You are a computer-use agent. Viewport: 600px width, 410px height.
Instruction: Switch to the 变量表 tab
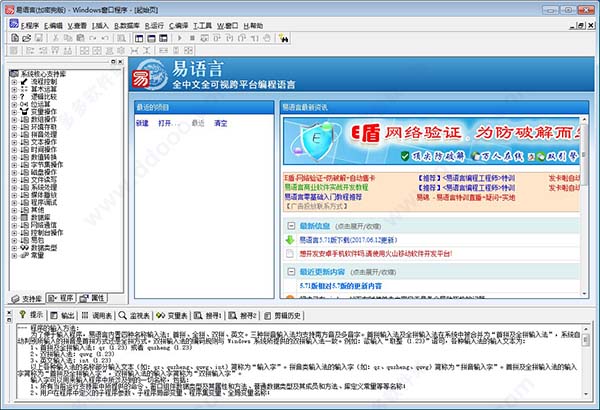pos(172,315)
